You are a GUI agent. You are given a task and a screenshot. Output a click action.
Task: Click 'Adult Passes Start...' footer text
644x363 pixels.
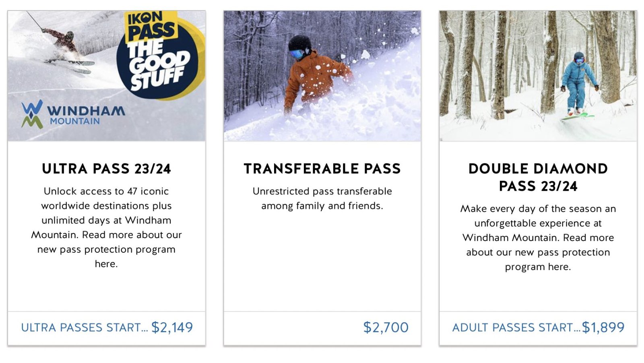coord(516,328)
